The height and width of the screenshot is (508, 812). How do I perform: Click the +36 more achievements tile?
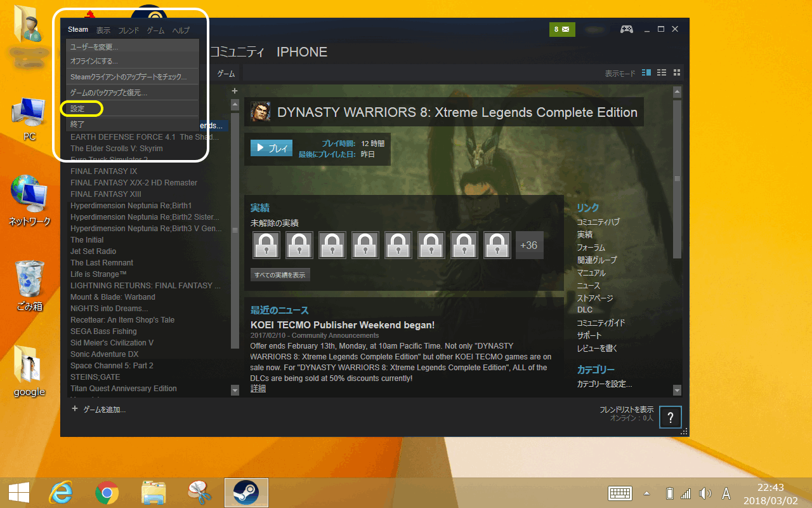[x=528, y=245]
